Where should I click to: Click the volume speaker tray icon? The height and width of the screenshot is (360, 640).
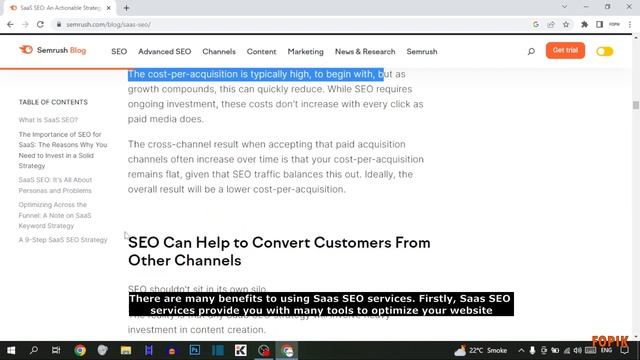pos(578,351)
